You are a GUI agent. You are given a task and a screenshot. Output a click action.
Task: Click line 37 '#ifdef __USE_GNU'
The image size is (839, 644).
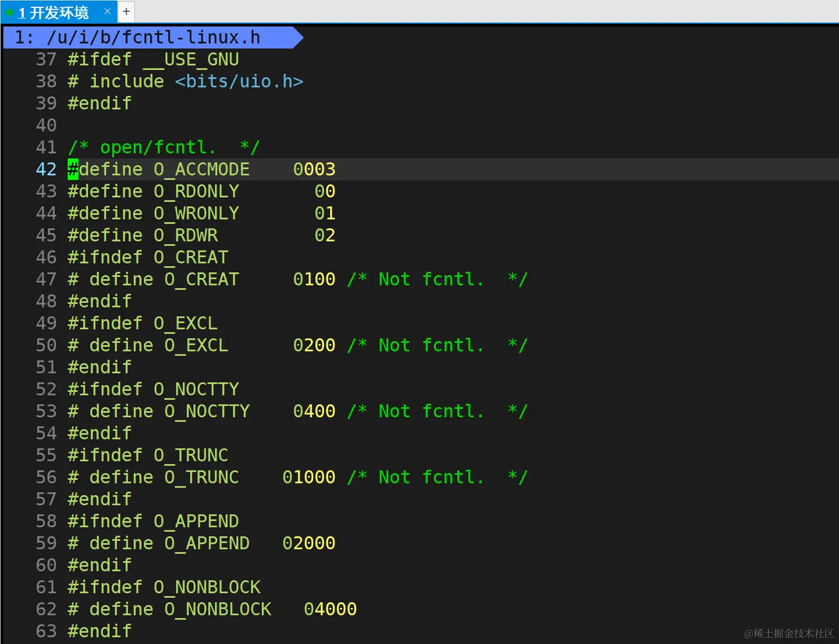point(153,59)
